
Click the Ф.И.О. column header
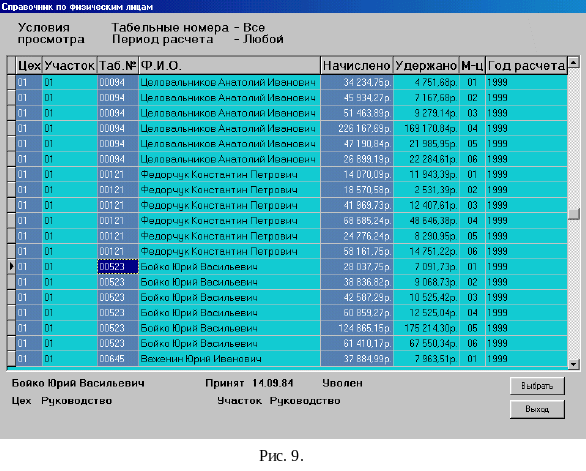click(229, 66)
